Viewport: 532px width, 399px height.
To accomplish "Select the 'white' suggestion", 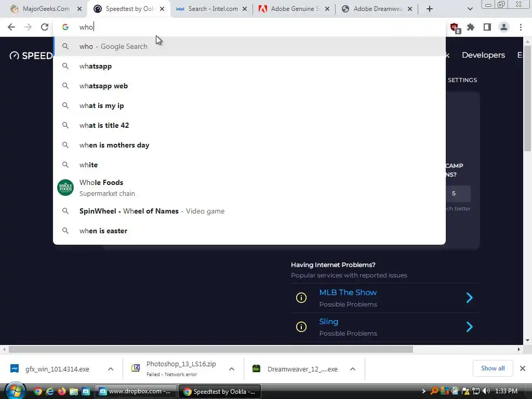I will [249, 165].
